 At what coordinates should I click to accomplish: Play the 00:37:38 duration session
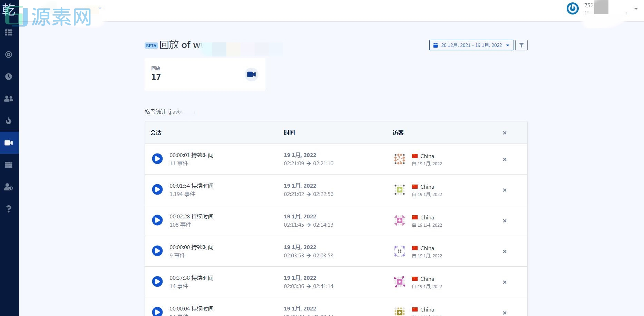click(157, 282)
